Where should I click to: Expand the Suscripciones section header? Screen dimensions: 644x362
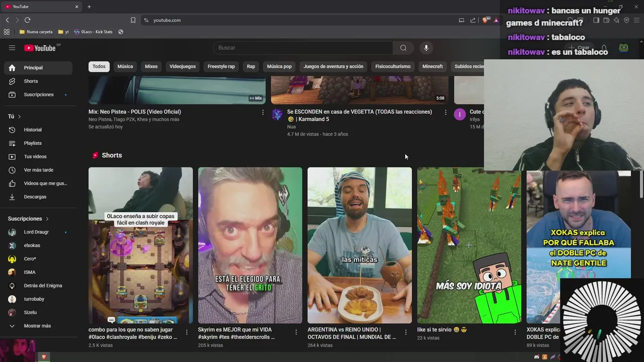pos(29,219)
